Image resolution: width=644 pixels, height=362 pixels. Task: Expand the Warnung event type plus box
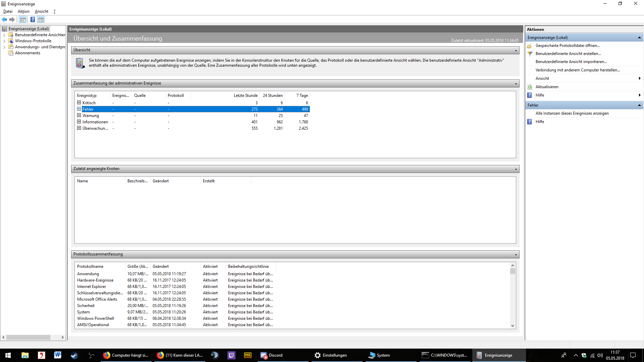79,115
